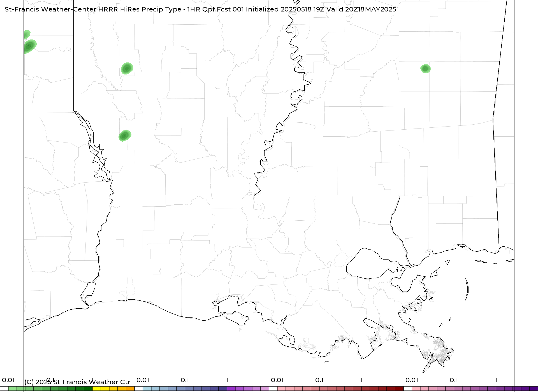Click the '0.1' label above the red legend scale
Screen dimensions: 538x392
point(319,380)
